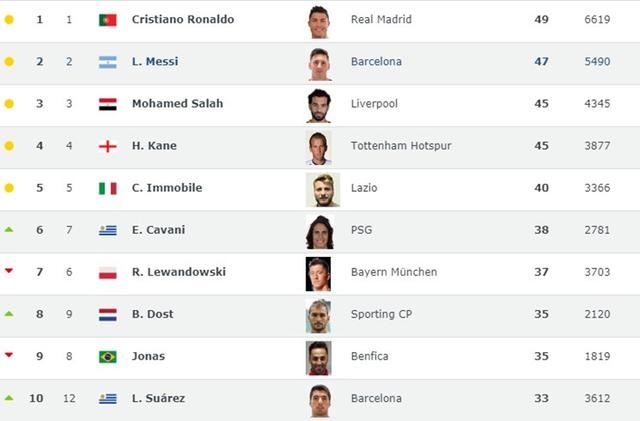Open the Barcelona club link in Messi's row
This screenshot has width=640, height=421.
[x=376, y=62]
